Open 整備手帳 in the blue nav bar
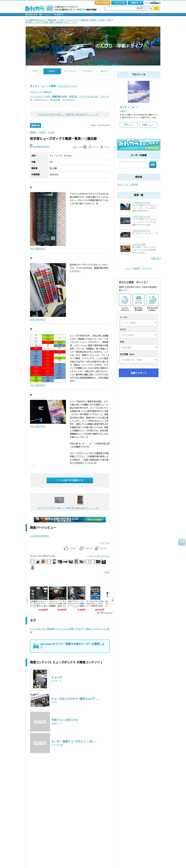This screenshot has width=186, height=868. [59, 14]
